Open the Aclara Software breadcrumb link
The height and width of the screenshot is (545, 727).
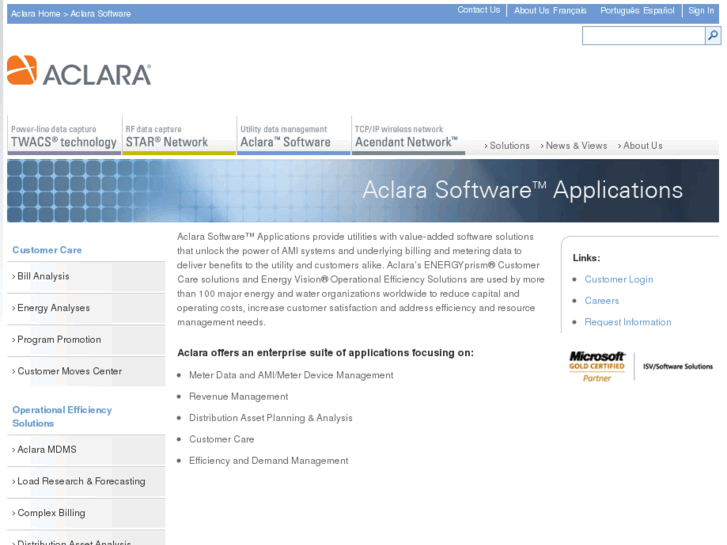click(101, 14)
